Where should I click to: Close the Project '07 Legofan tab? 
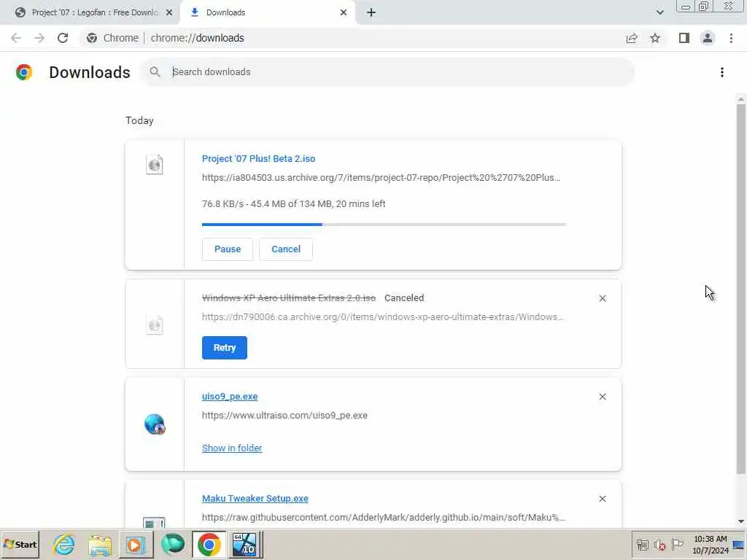tap(169, 13)
